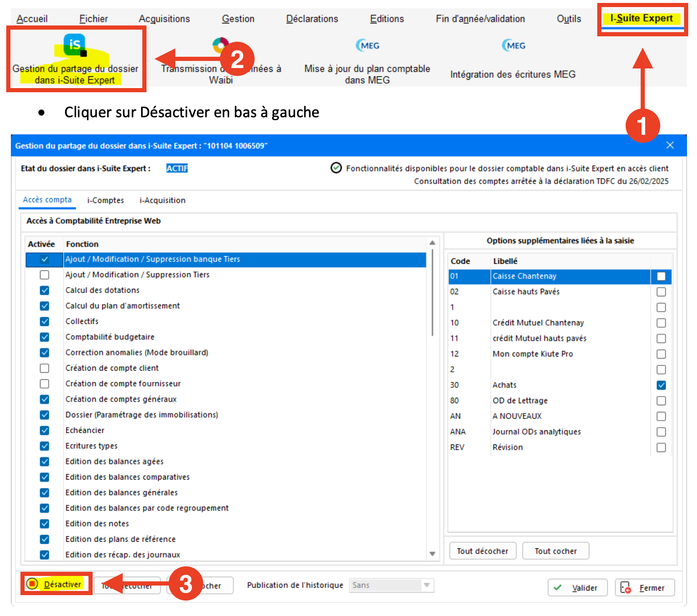The height and width of the screenshot is (616, 697).
Task: Open the Outils menu
Action: point(569,19)
